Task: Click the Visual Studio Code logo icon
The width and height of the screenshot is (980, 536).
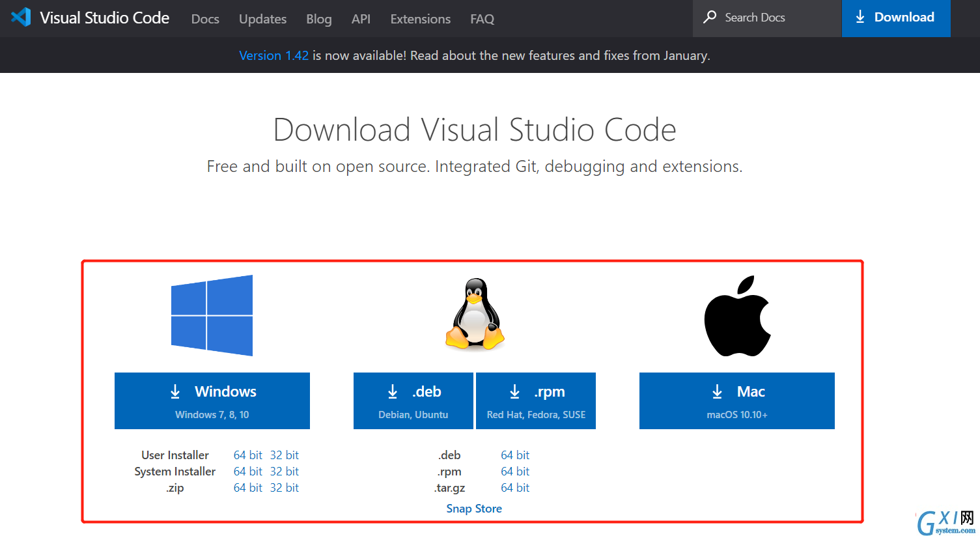Action: point(21,17)
